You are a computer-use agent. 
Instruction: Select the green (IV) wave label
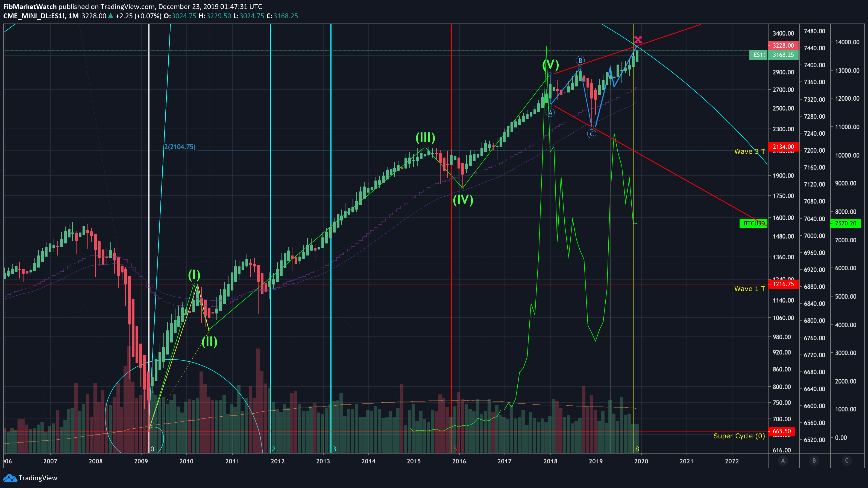point(463,200)
